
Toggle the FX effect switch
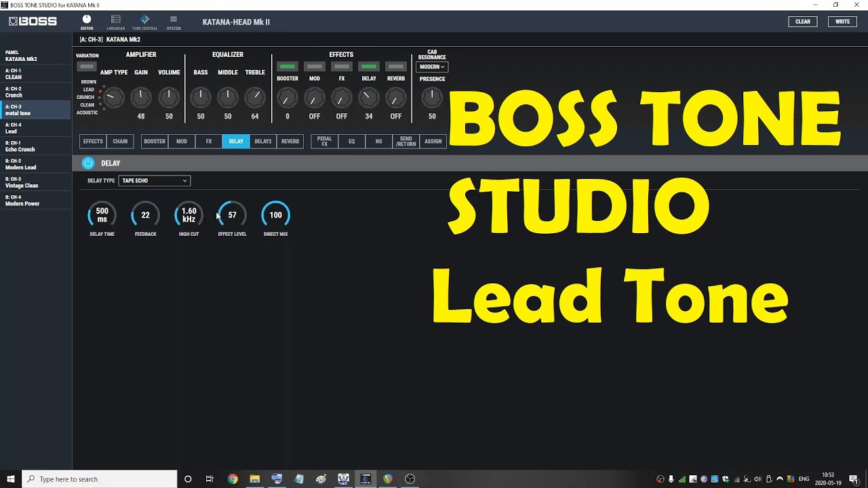342,66
